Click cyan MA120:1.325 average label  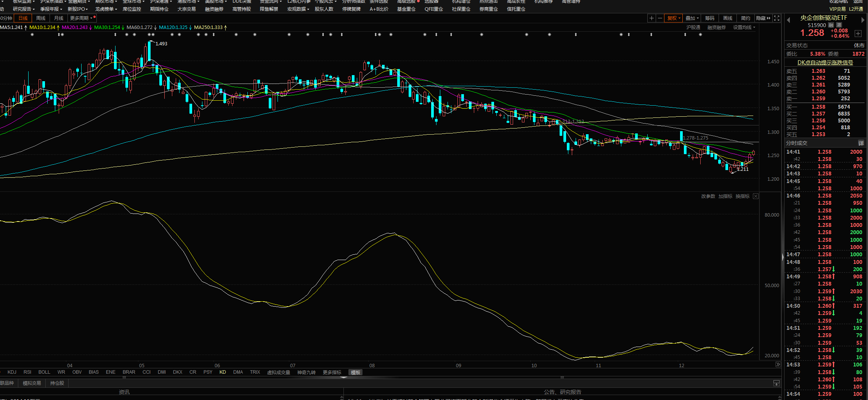[175, 27]
